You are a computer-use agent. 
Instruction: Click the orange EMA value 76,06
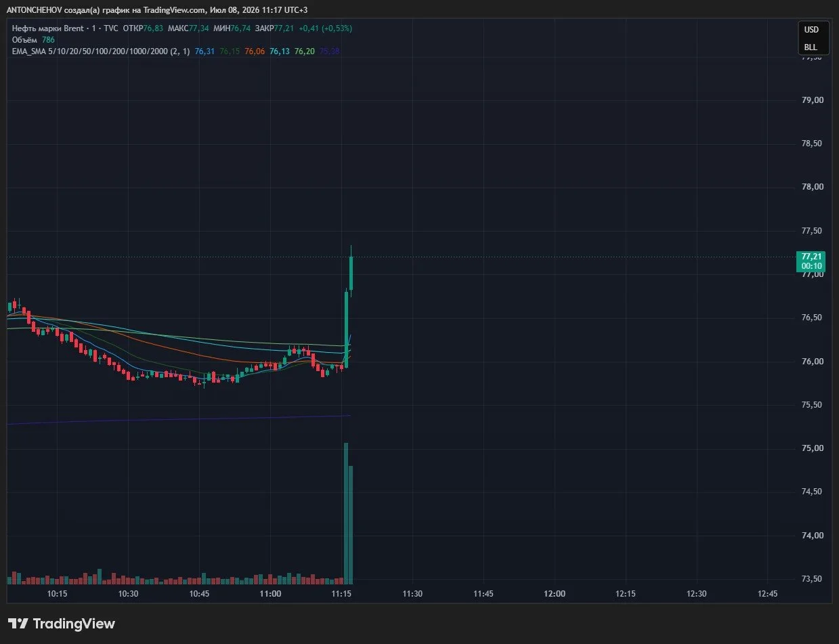point(255,51)
